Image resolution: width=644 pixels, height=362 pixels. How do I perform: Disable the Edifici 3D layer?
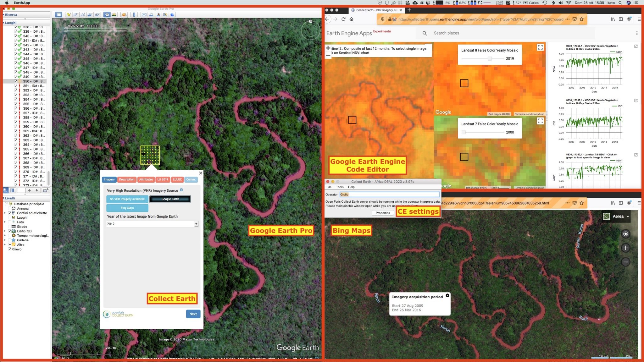[x=9, y=231]
